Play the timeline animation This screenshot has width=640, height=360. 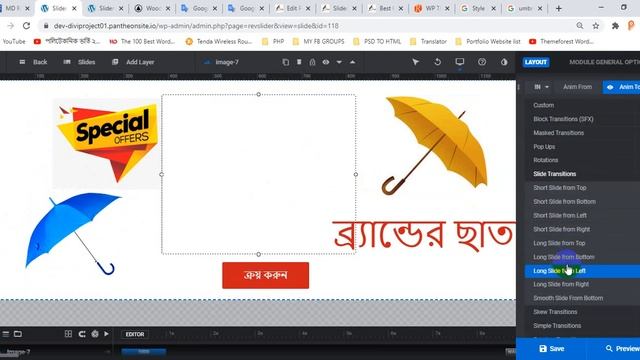[x=107, y=334]
